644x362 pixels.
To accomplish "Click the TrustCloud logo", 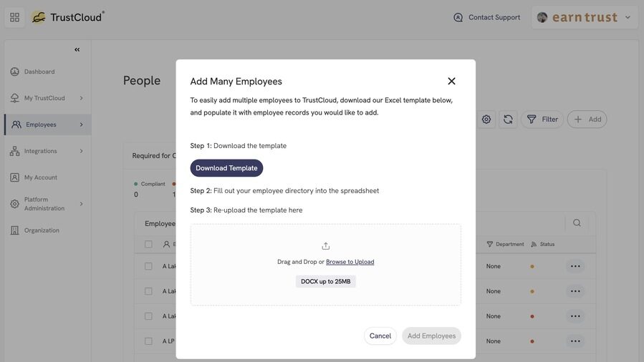I will coord(68,17).
